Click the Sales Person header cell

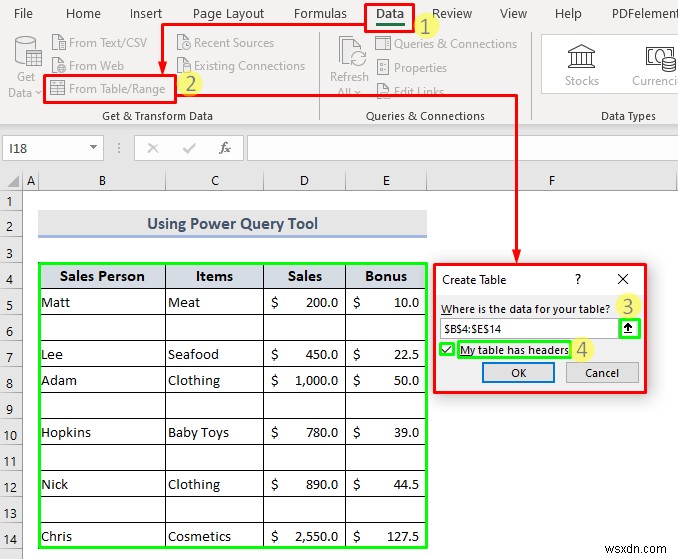[102, 276]
